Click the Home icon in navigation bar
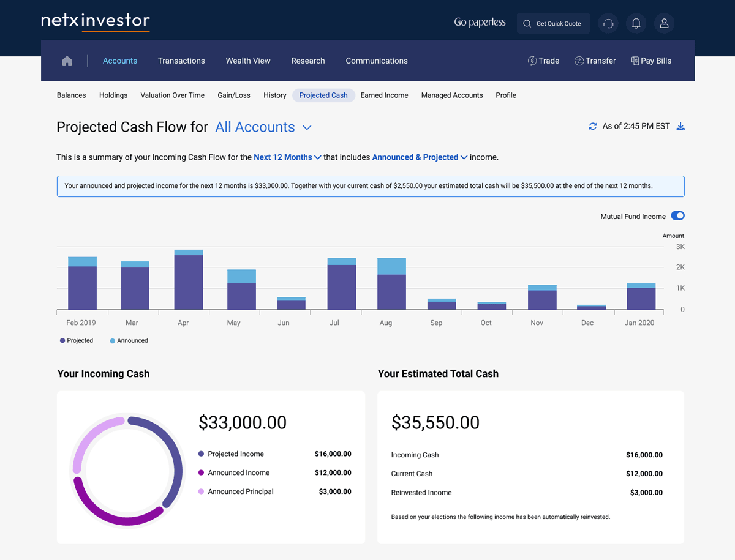735x560 pixels. (x=67, y=61)
